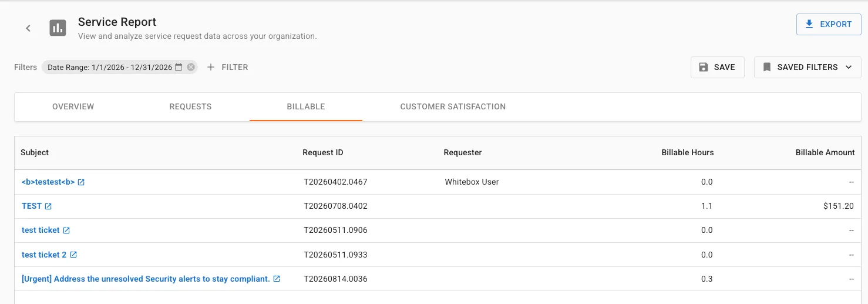Click external link icon beside TEST

pyautogui.click(x=49, y=206)
